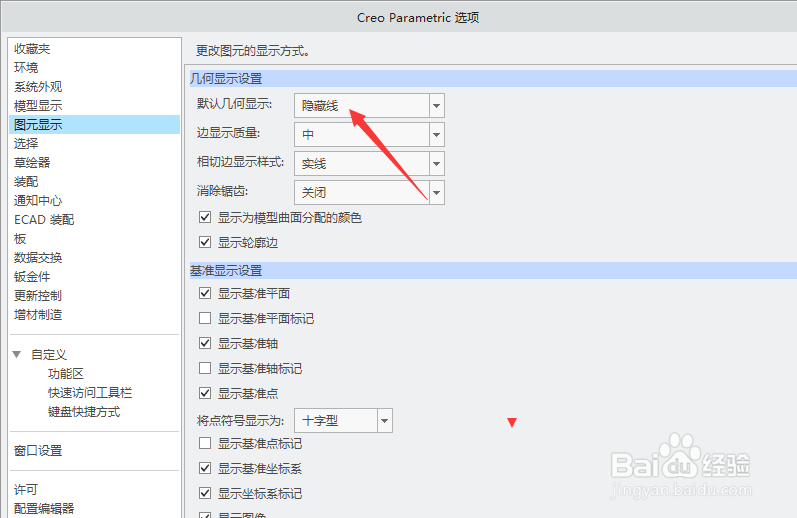
Task: Click the 隐藏线 combo box field
Action: [x=362, y=106]
